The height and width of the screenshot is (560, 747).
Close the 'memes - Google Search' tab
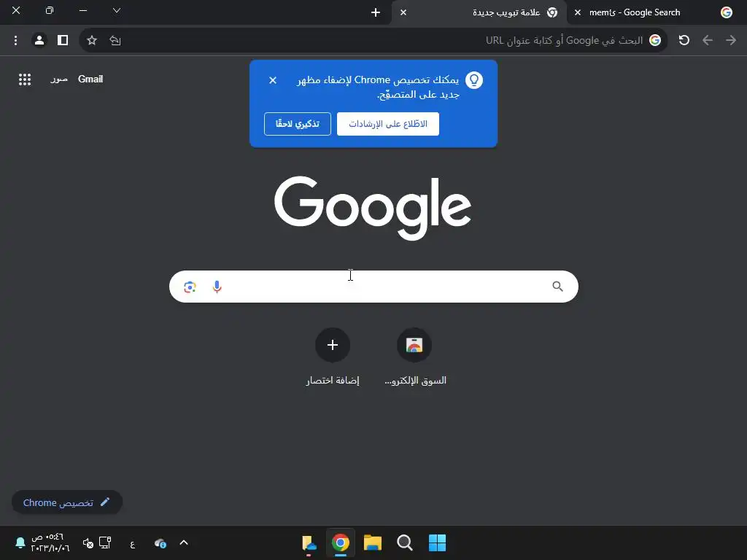(x=578, y=13)
